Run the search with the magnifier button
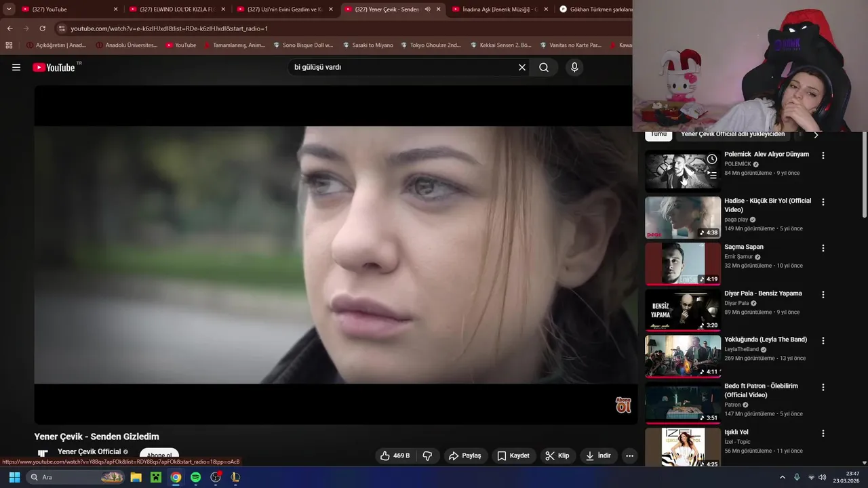The image size is (868, 488). (544, 67)
